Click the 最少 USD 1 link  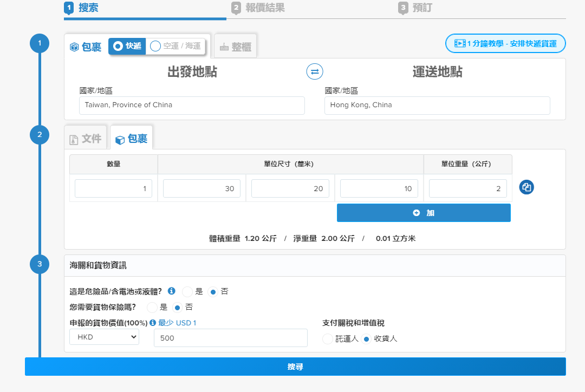click(177, 323)
